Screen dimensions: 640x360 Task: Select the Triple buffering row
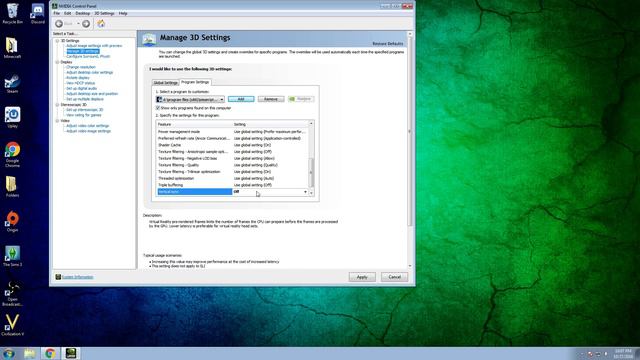(233, 185)
